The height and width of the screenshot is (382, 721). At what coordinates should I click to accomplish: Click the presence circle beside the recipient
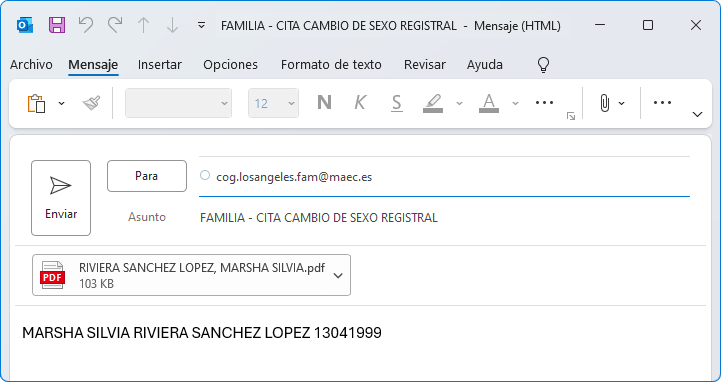(x=205, y=175)
